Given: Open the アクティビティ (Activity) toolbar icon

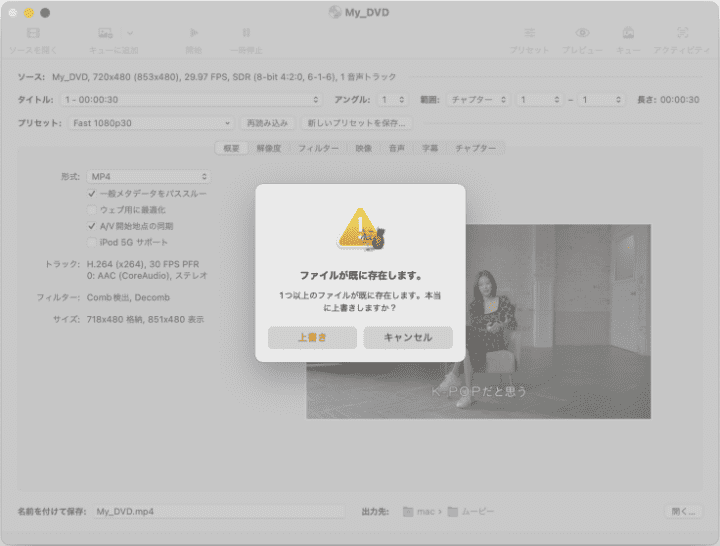Looking at the screenshot, I should click(x=682, y=34).
